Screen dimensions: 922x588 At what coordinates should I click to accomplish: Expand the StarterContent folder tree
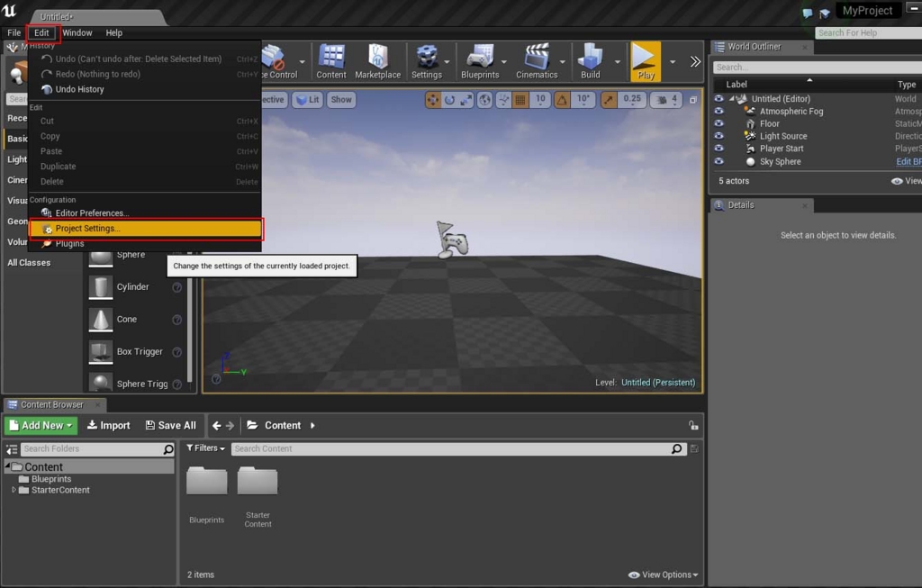point(14,489)
